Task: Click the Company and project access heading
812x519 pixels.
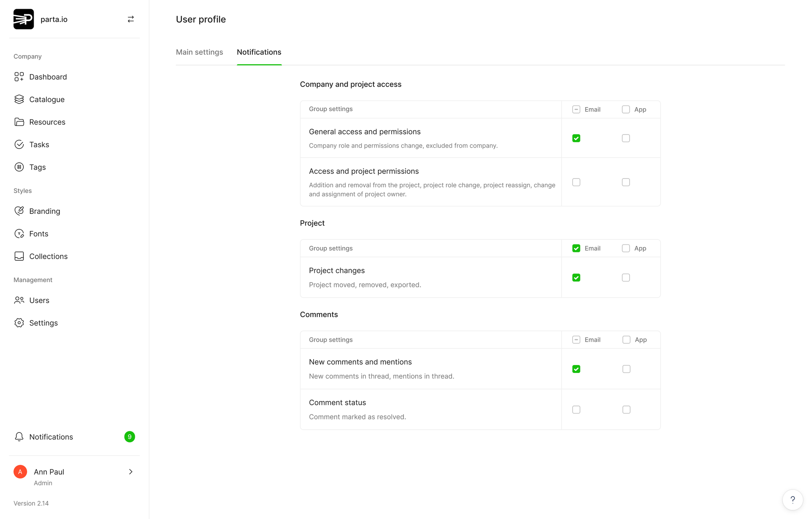Action: [350, 84]
